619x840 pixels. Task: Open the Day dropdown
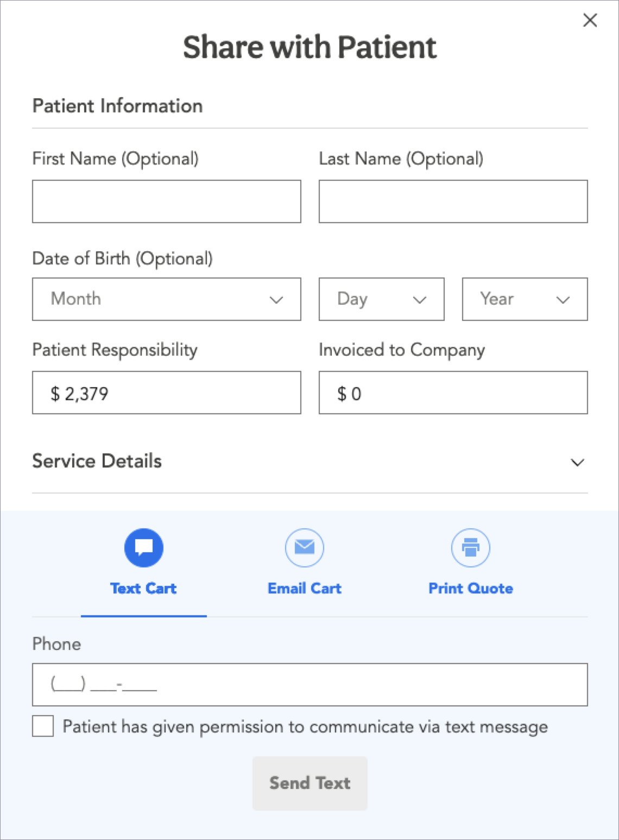pos(381,299)
